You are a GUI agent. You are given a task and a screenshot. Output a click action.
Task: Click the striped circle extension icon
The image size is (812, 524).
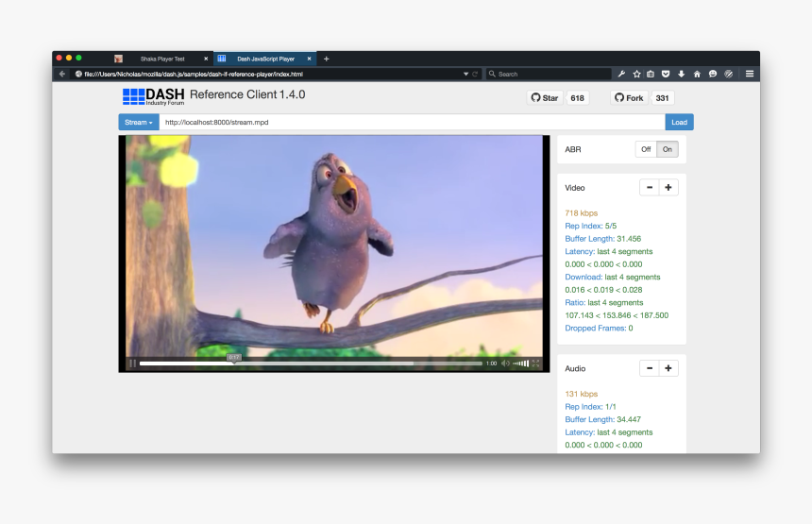[729, 74]
